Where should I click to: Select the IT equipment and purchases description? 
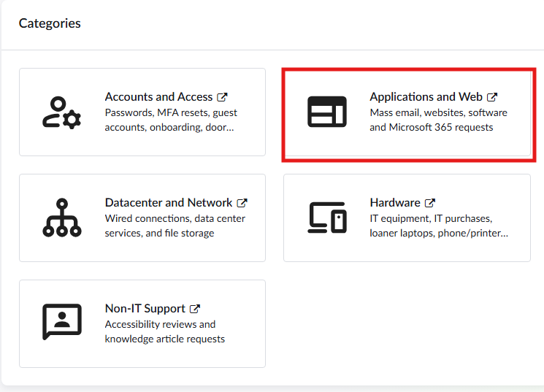click(438, 226)
